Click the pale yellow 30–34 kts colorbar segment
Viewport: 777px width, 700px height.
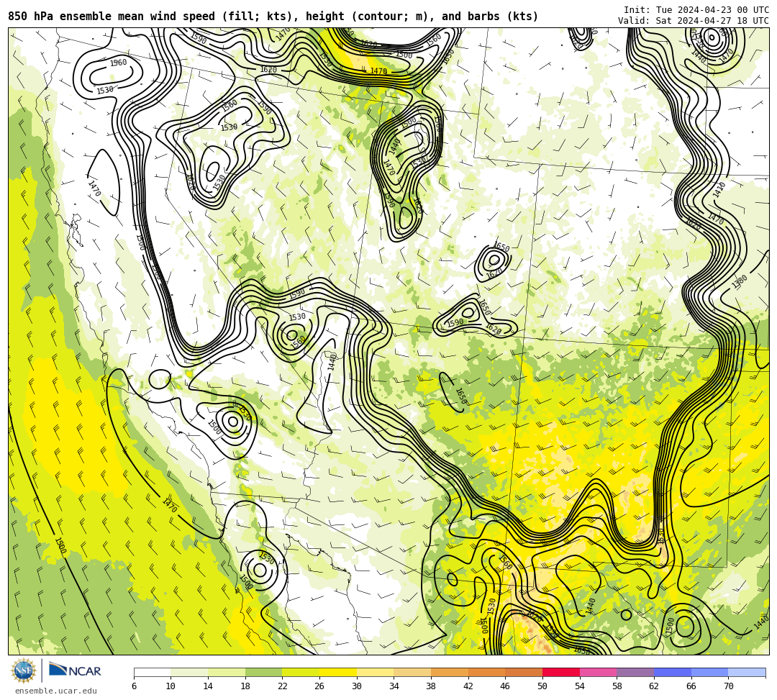375,672
